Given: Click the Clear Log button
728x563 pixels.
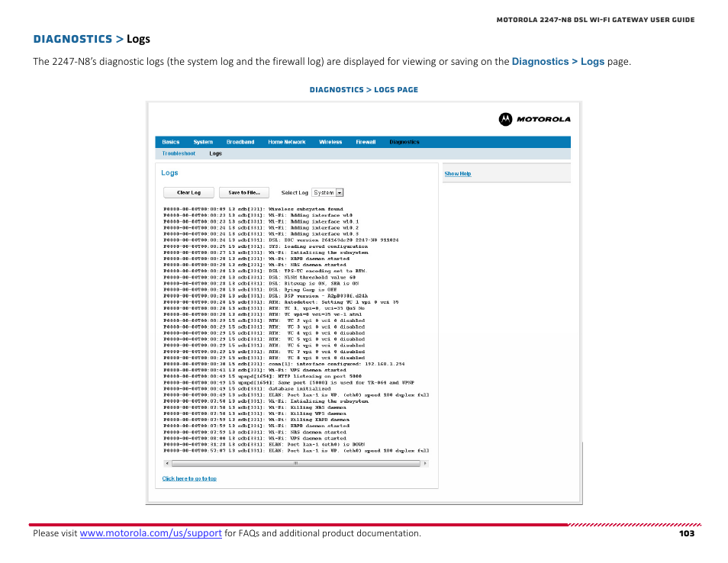Looking at the screenshot, I should [x=188, y=192].
